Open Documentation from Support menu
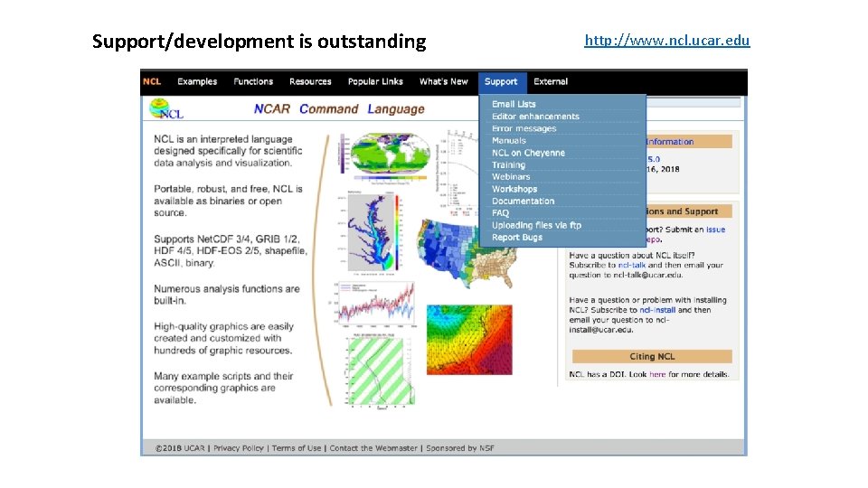 (x=523, y=201)
